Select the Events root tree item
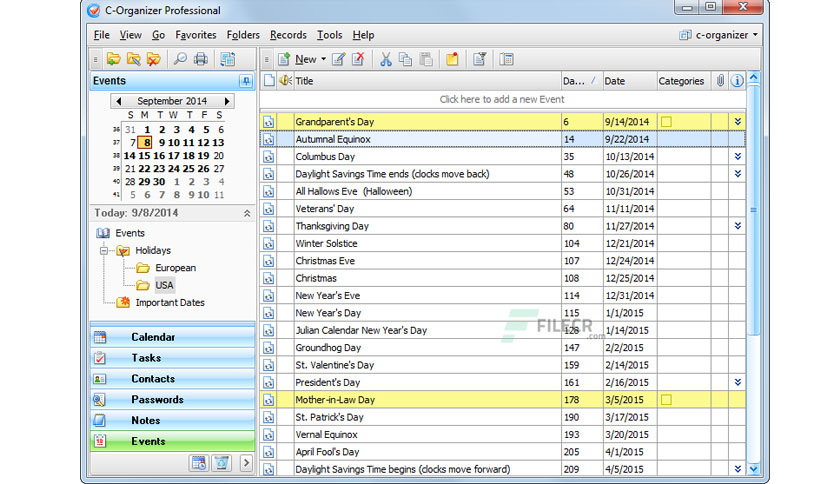This screenshot has width=836, height=484. coord(130,233)
